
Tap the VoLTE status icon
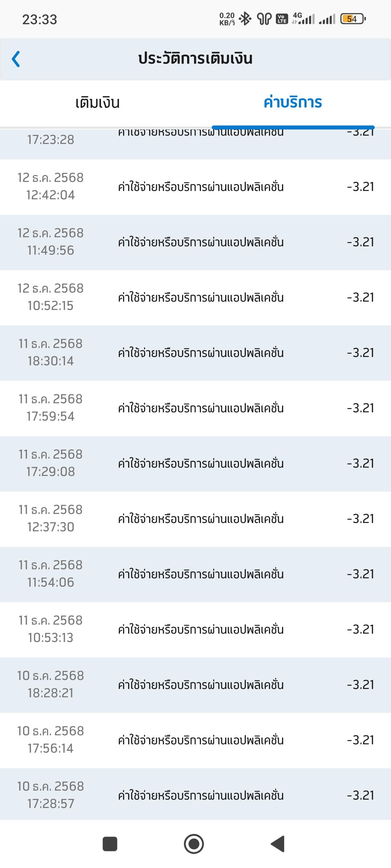[x=282, y=19]
